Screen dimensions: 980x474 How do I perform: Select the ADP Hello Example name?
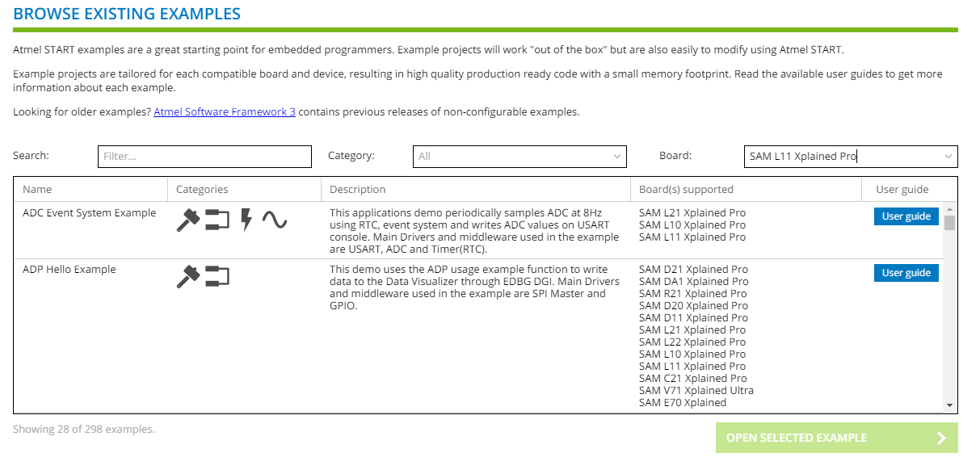tap(69, 270)
